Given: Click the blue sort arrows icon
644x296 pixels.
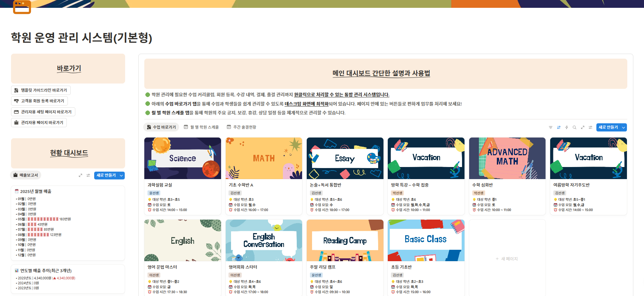Looking at the screenshot, I should click(559, 127).
